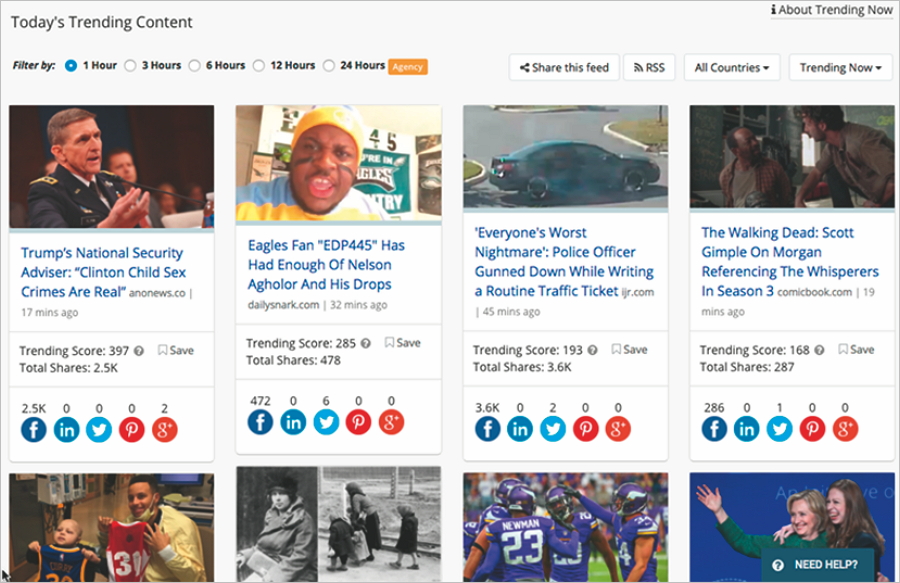Click Pinterest icon on Walking Dead article
The height and width of the screenshot is (583, 900).
point(812,429)
